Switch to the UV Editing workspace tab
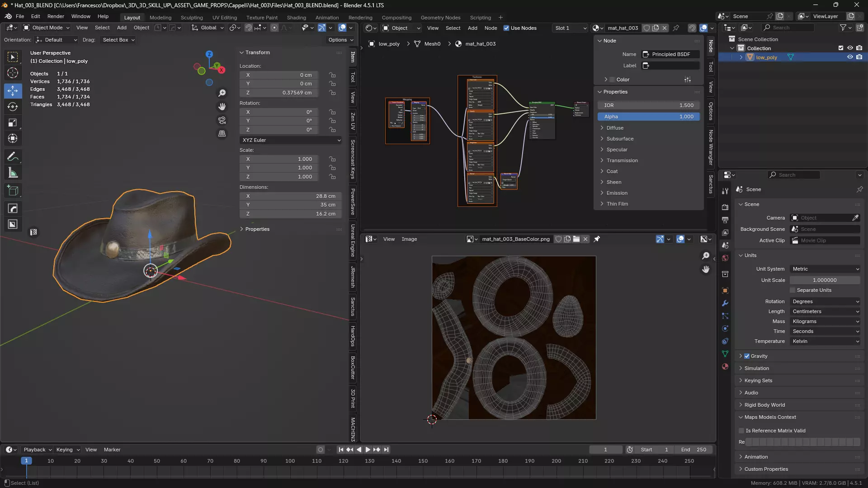The width and height of the screenshot is (868, 488). point(224,18)
